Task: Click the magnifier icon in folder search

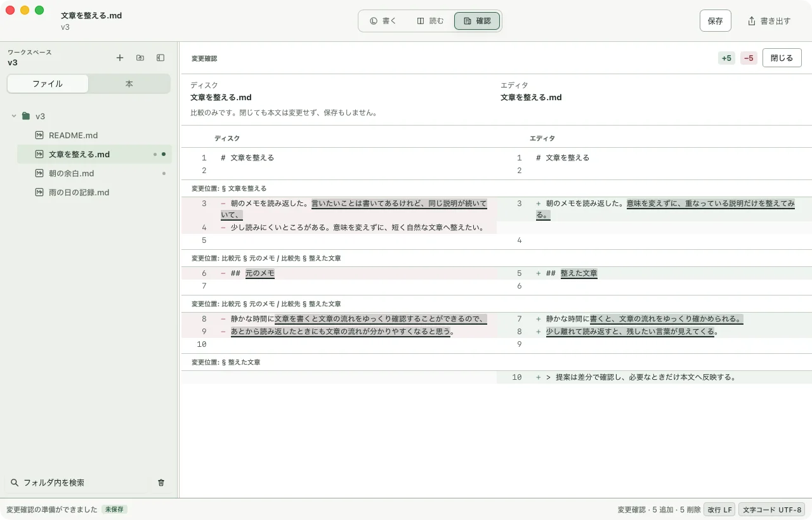Action: (x=15, y=483)
